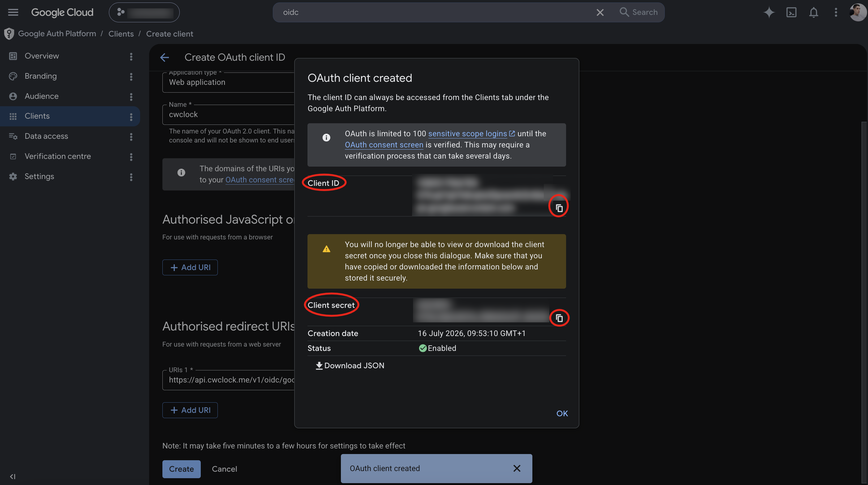The width and height of the screenshot is (868, 485).
Task: Go to Branding in the sidebar
Action: [41, 76]
